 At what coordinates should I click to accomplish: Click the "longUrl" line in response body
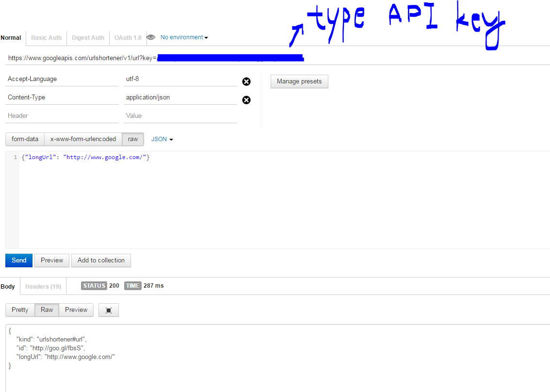65,357
